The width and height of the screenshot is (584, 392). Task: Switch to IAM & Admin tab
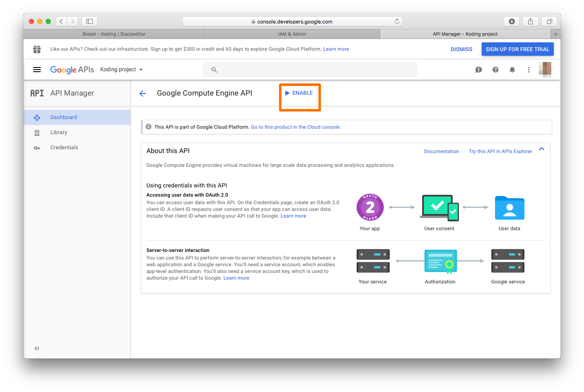292,34
